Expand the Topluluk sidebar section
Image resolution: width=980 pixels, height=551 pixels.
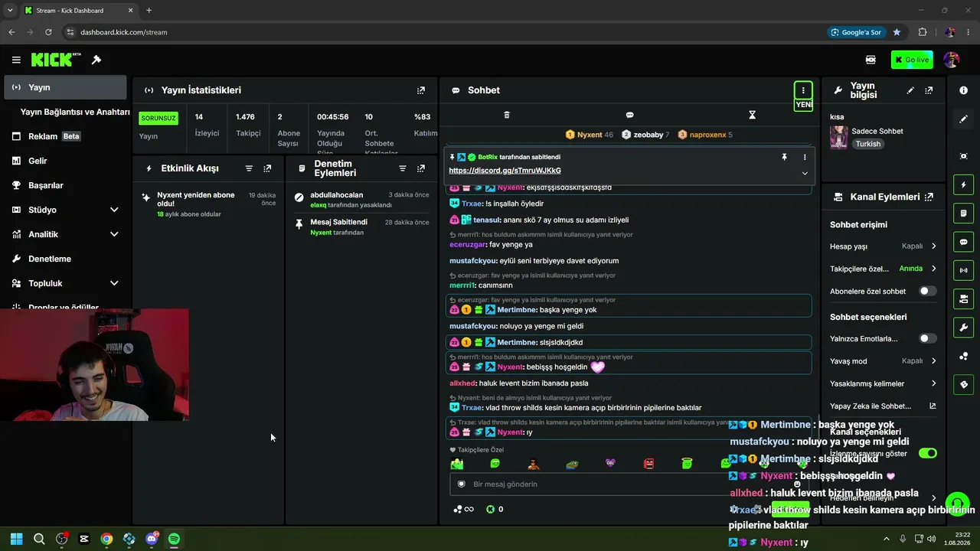pyautogui.click(x=114, y=283)
